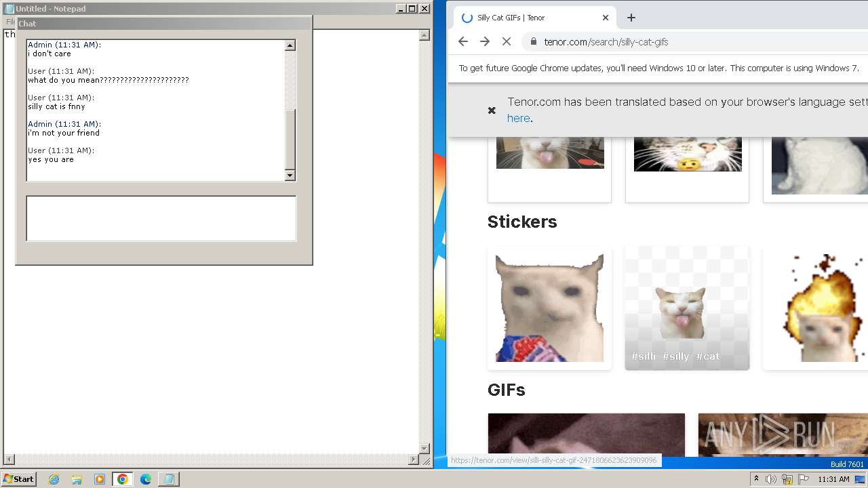Click 'silly cat is fnny' message

56,106
